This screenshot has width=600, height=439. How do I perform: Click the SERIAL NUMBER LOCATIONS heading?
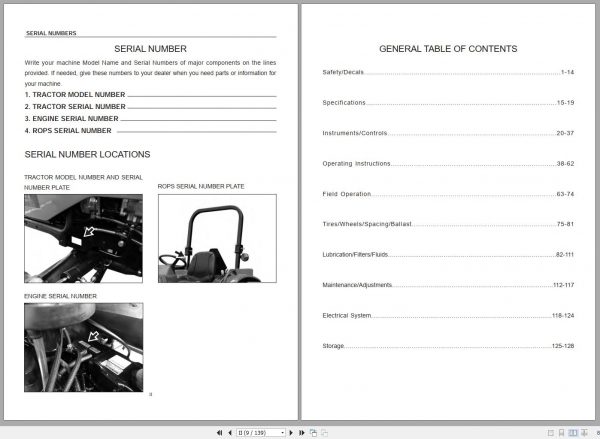pos(87,154)
